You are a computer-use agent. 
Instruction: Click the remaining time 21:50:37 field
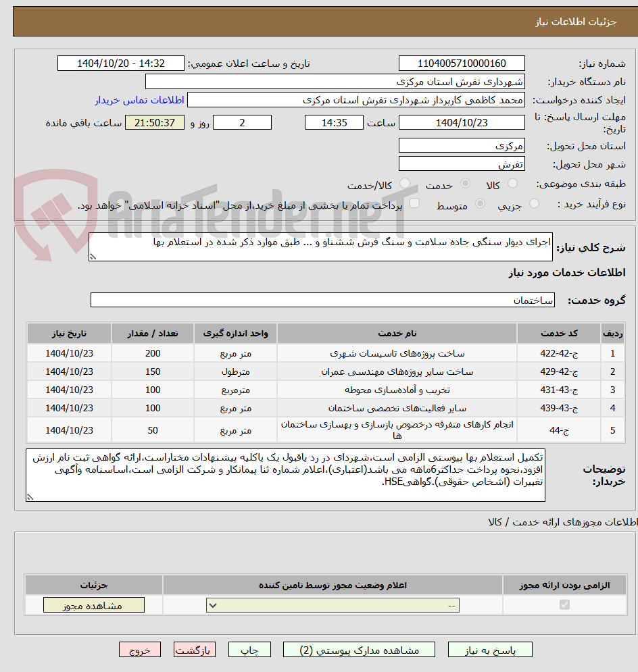click(155, 122)
